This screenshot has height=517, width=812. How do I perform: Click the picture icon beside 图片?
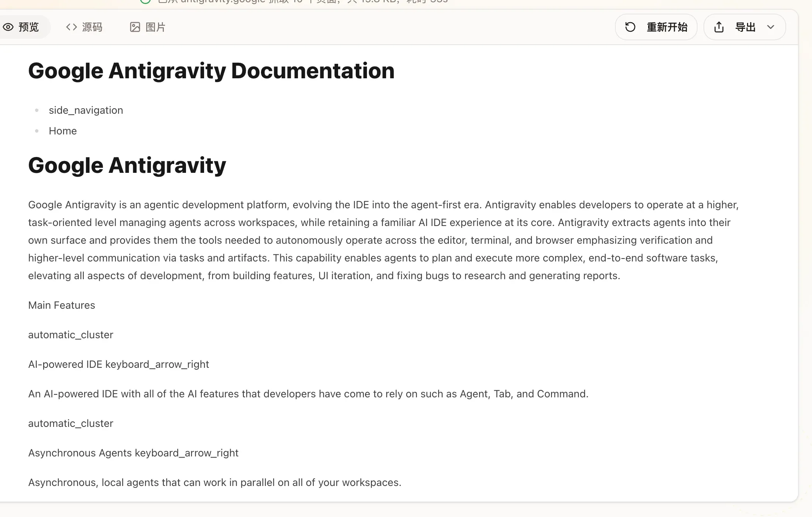pyautogui.click(x=135, y=27)
